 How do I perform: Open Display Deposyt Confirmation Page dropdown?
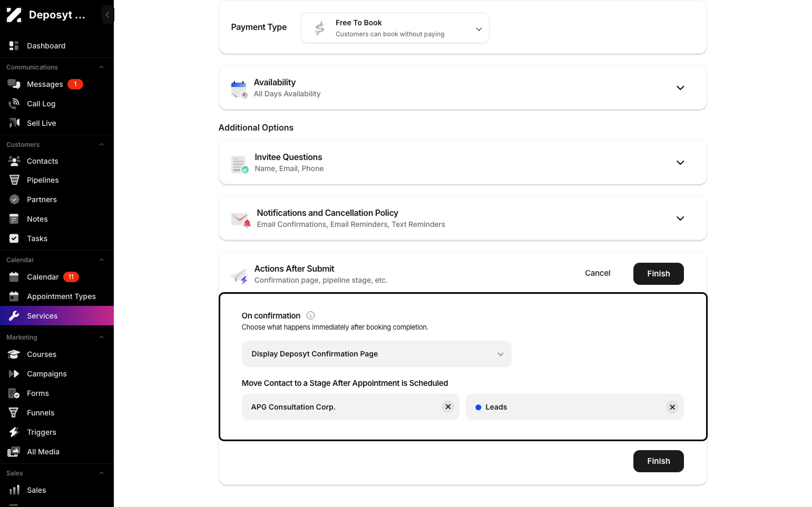tap(377, 354)
